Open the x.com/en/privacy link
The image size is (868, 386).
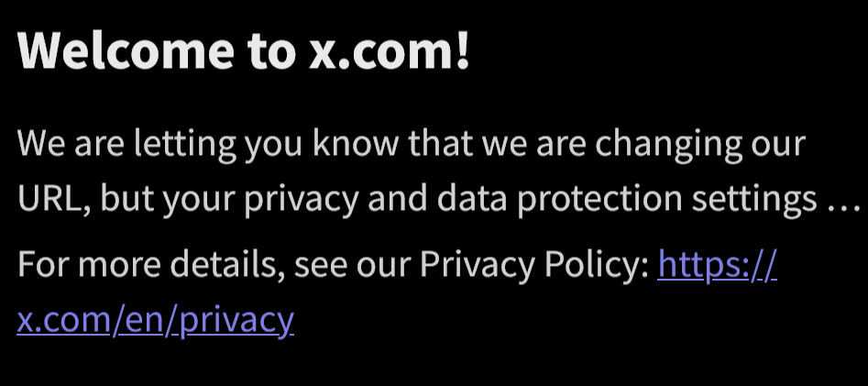tap(155, 320)
